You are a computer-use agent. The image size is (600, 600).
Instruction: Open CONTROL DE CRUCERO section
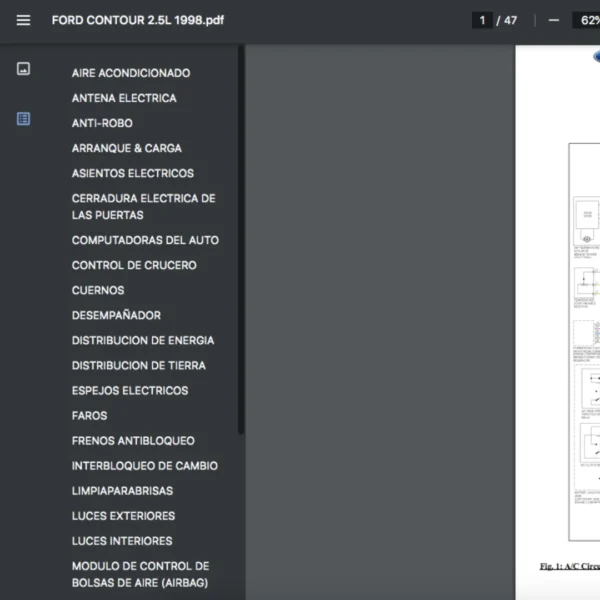[134, 265]
